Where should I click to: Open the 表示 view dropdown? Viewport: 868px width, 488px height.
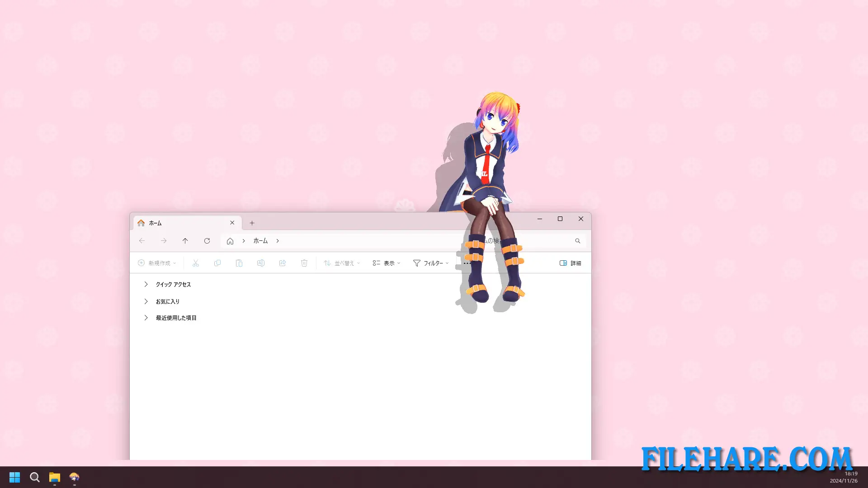click(387, 263)
